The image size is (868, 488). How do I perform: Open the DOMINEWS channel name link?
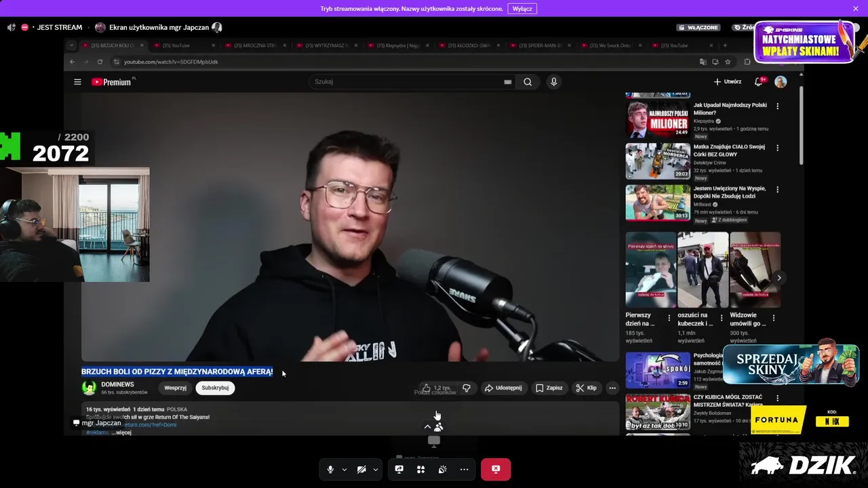117,384
